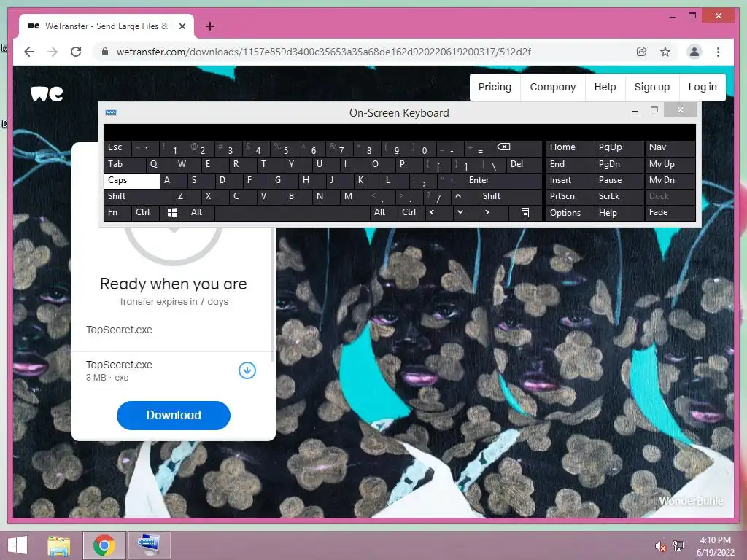The width and height of the screenshot is (747, 560).
Task: Open the Company menu item
Action: click(x=553, y=87)
